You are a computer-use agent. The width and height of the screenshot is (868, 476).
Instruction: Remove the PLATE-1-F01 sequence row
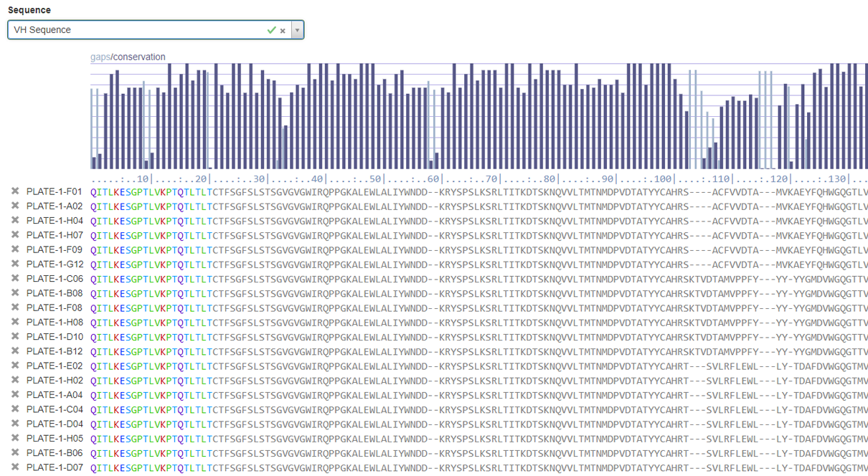tap(15, 191)
